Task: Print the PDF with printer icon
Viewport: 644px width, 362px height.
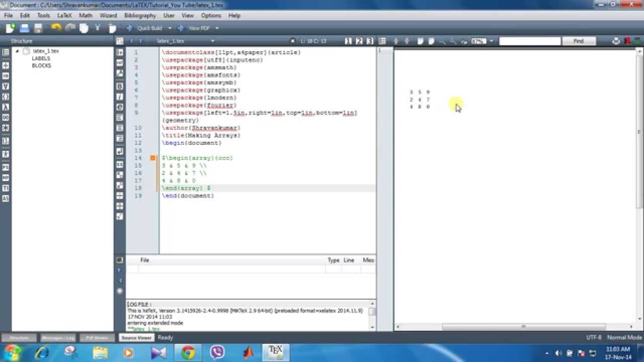Action: tap(616, 41)
